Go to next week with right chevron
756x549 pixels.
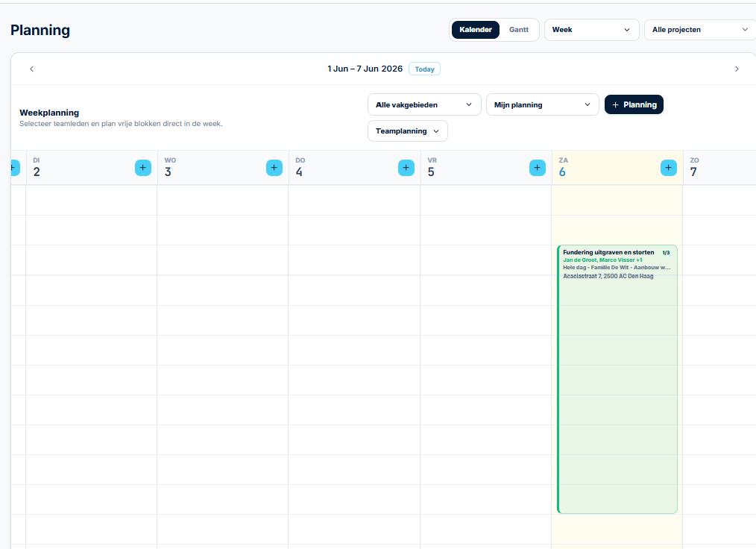click(x=736, y=69)
